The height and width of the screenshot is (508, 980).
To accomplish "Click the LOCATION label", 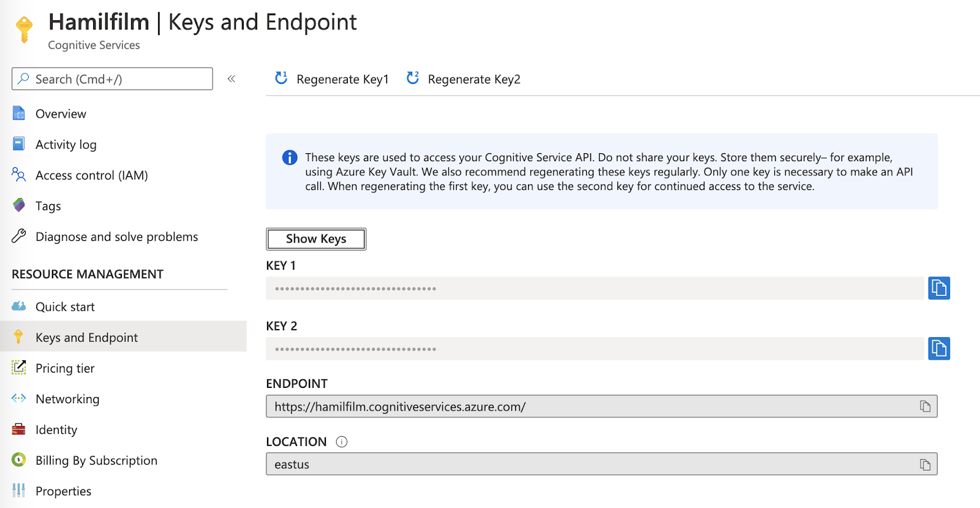I will coord(296,442).
